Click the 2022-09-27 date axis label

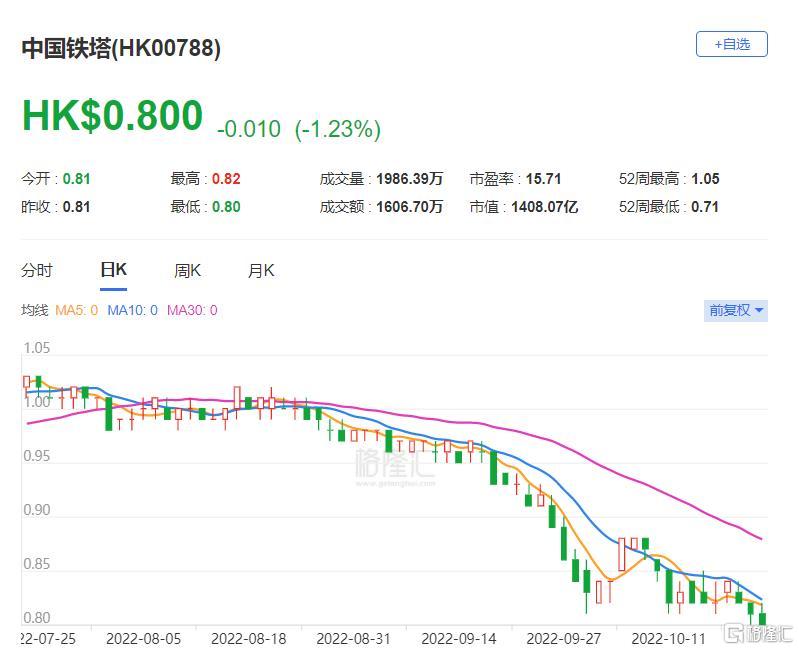564,638
